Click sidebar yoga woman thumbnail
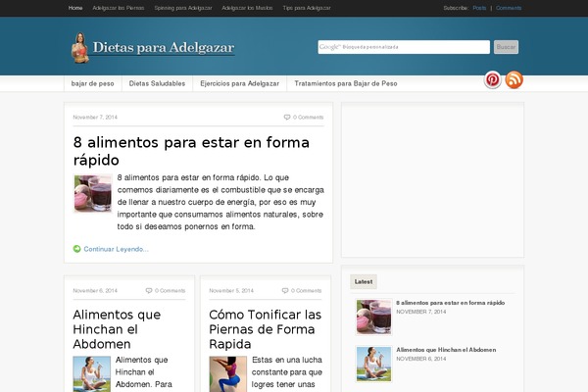 [374, 364]
